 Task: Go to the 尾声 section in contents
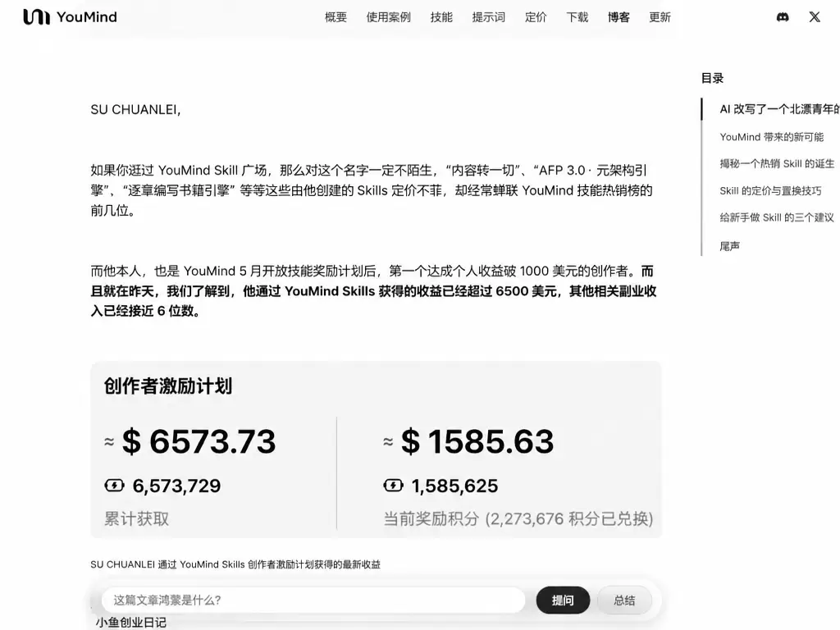click(x=729, y=246)
